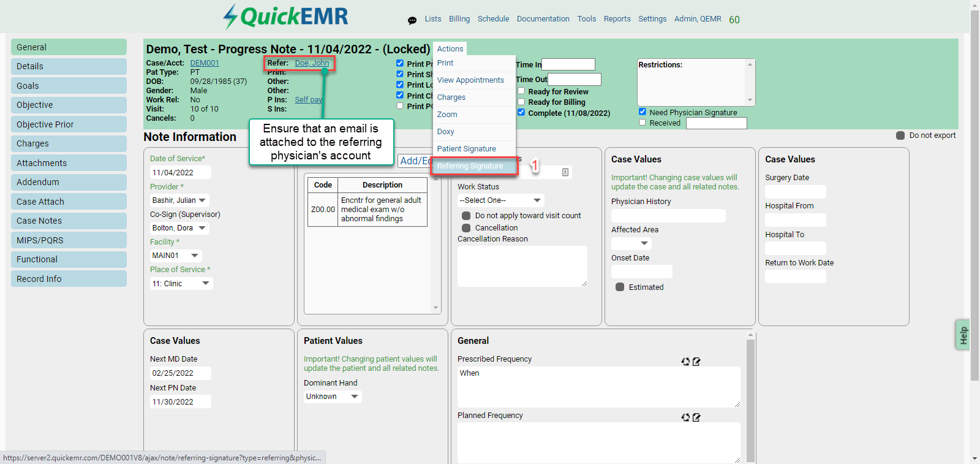Screen dimensions: 980x464
Task: Switch to Attachments sidebar tab
Action: pyautogui.click(x=69, y=163)
